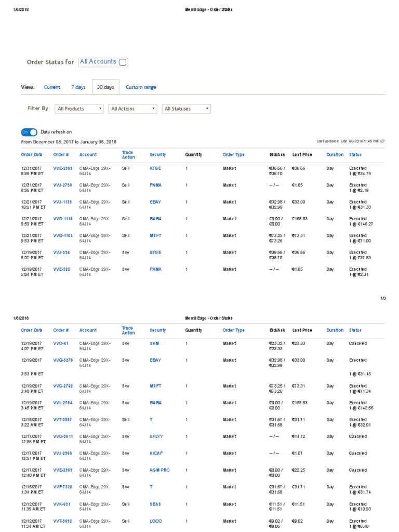Click security T in the VVF-7225 row
This screenshot has height=532, width=399.
[151, 487]
